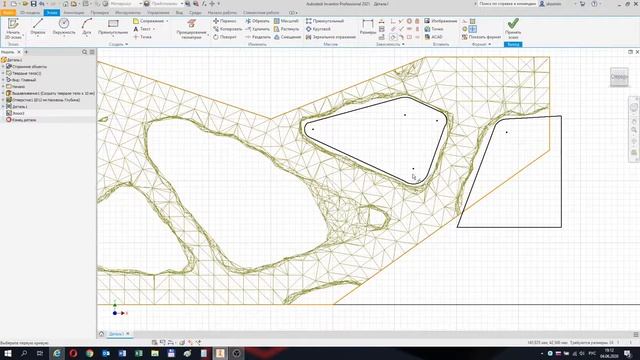Open Excel from taskbar

coord(138,353)
